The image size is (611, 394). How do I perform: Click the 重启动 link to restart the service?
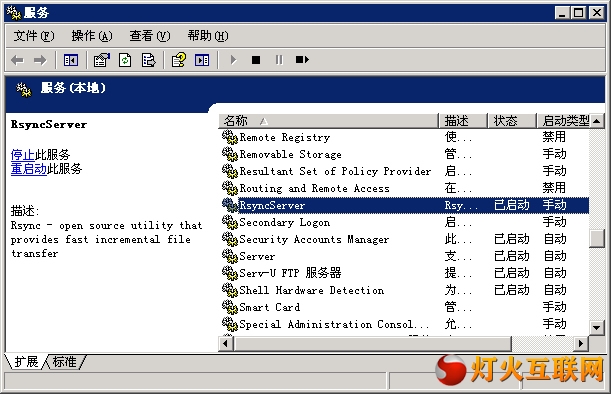tap(29, 169)
